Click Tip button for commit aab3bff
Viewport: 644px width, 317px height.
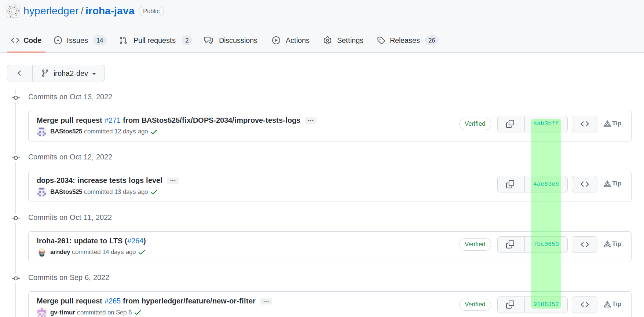tap(612, 124)
